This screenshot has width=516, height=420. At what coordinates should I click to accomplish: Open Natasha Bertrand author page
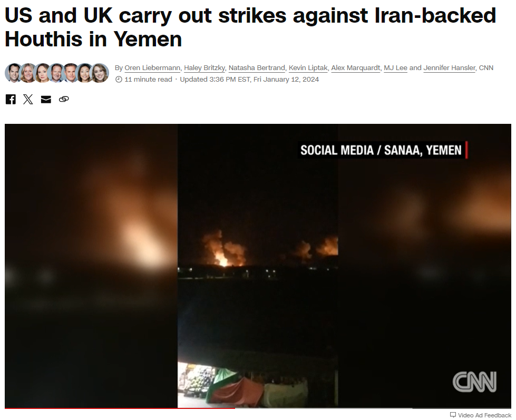[257, 68]
